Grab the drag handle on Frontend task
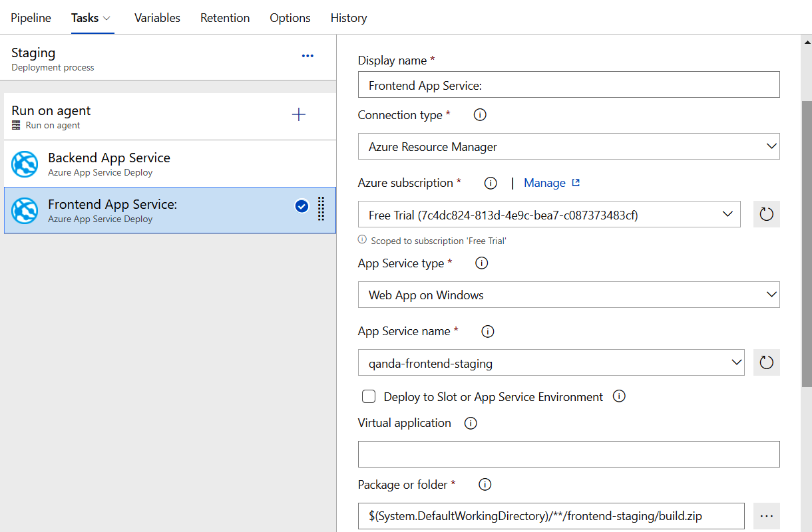 321,207
